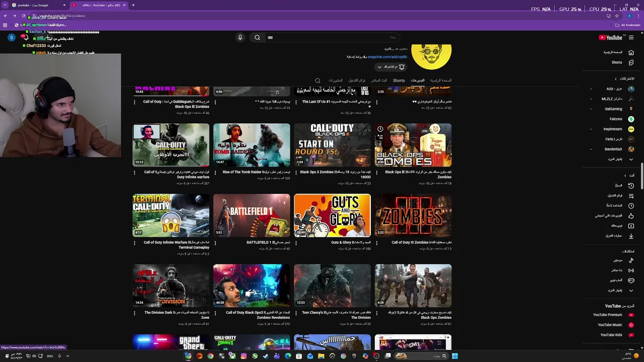The width and height of the screenshot is (644, 362).
Task: Open Watch Later clock icon in sidebar
Action: click(631, 206)
